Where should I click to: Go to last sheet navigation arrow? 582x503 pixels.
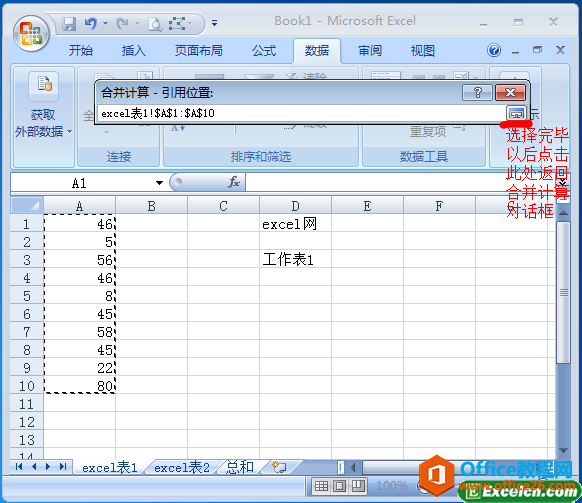(63, 467)
